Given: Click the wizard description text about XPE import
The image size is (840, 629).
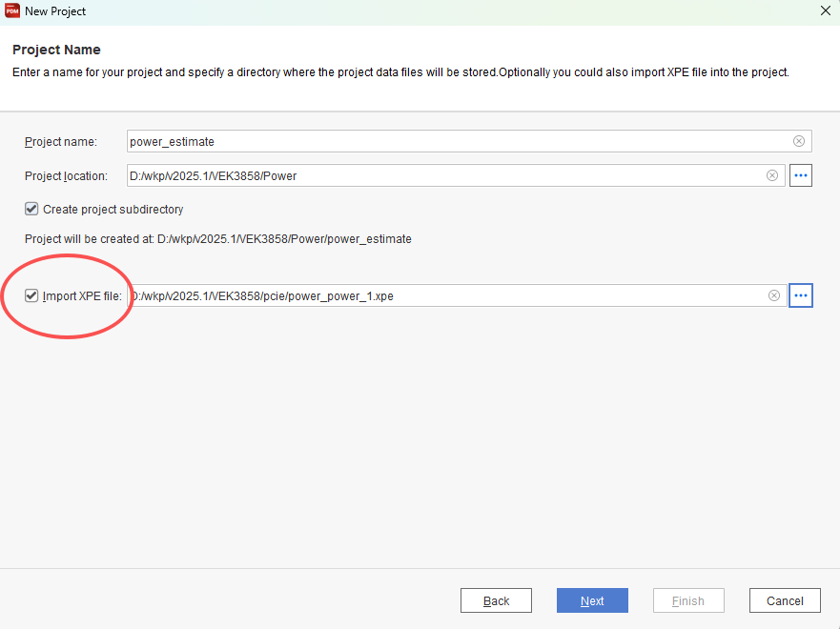Looking at the screenshot, I should tap(400, 72).
